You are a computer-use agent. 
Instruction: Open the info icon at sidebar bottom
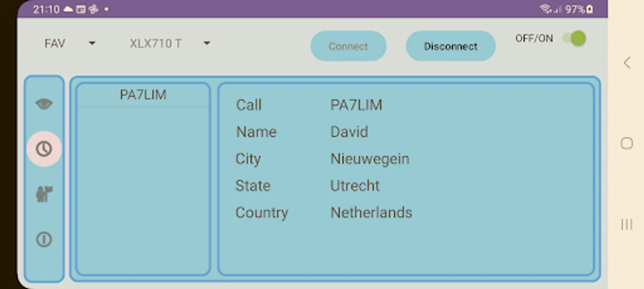(x=44, y=239)
